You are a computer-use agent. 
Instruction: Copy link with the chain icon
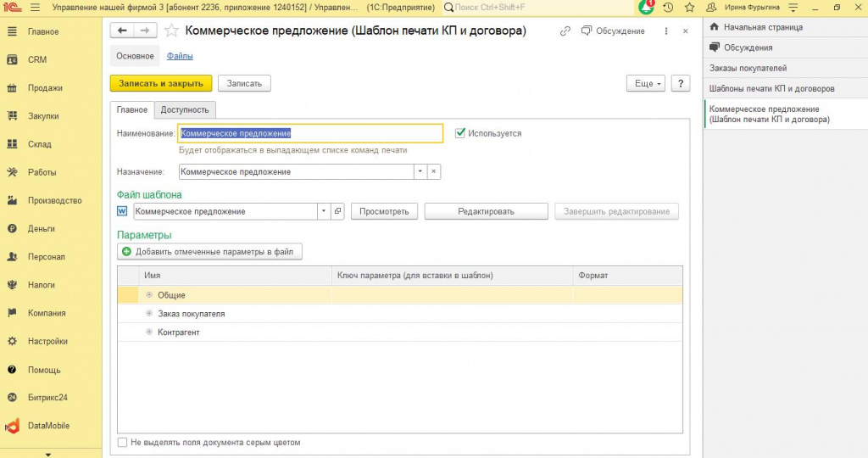[x=565, y=31]
